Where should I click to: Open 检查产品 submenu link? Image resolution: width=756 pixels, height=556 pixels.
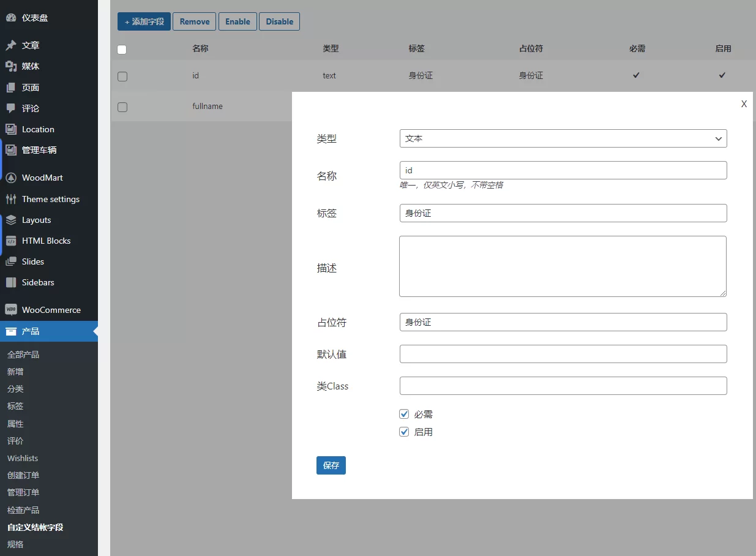[23, 510]
